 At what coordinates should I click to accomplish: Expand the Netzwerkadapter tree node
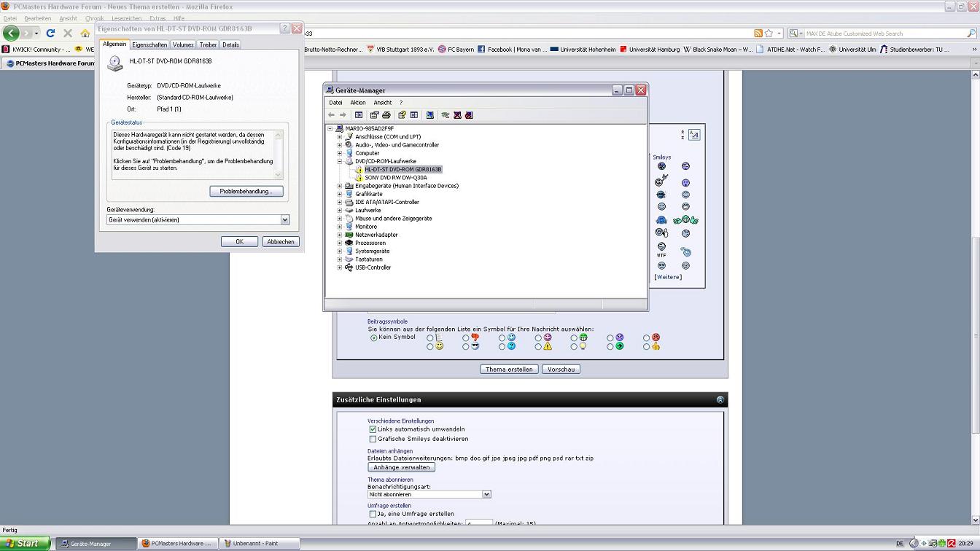pyautogui.click(x=340, y=235)
